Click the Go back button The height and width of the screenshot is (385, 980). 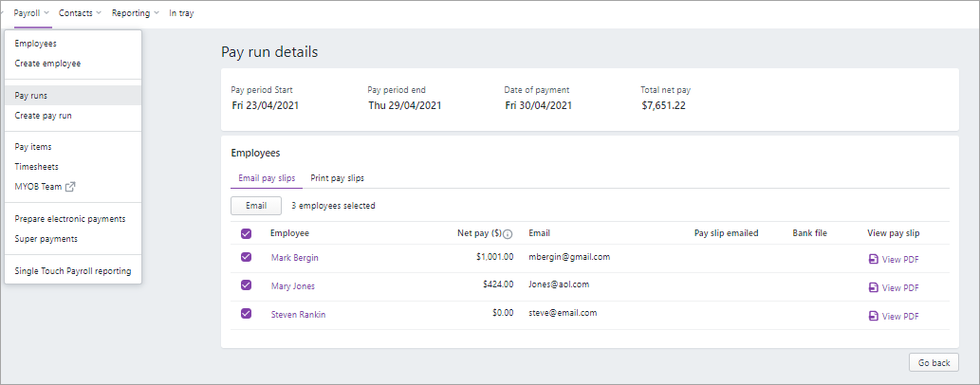click(934, 362)
